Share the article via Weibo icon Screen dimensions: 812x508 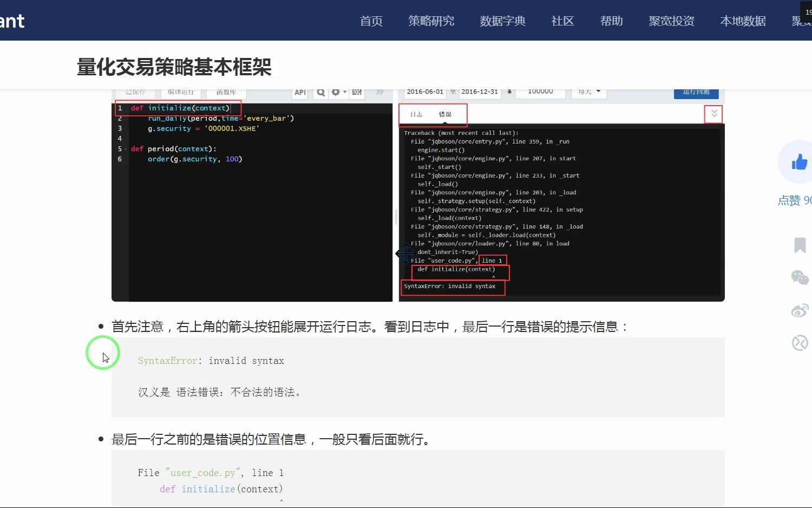(x=800, y=310)
